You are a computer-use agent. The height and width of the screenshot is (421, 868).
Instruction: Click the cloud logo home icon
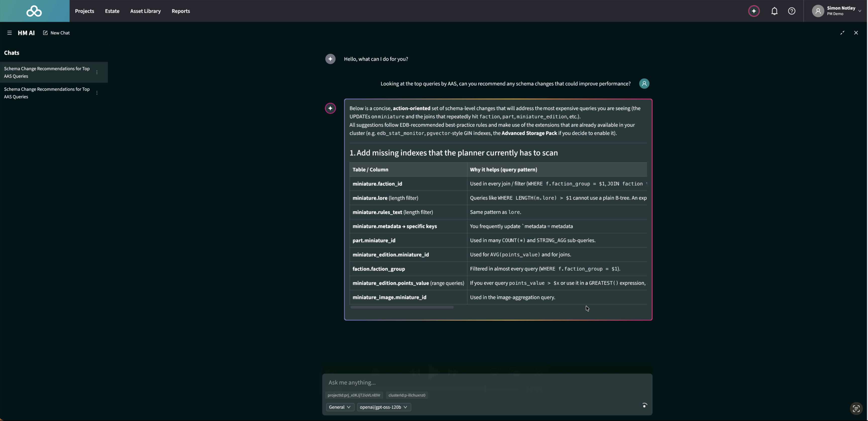point(34,11)
